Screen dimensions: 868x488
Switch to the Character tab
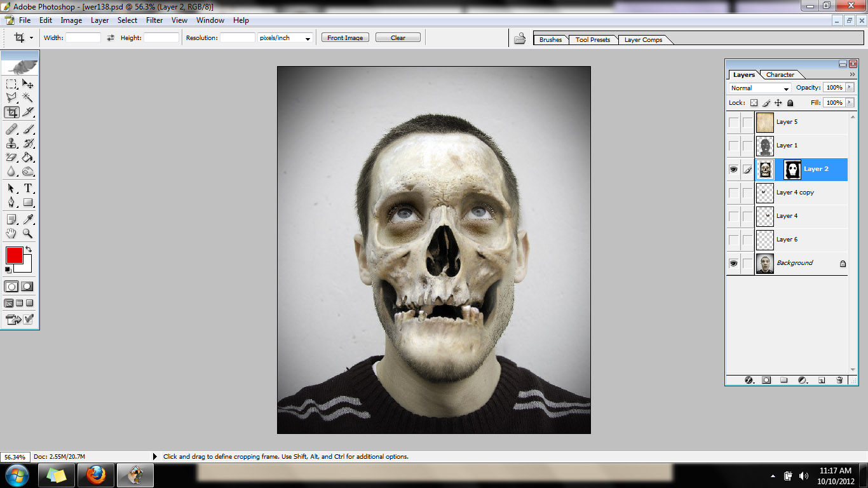point(780,75)
